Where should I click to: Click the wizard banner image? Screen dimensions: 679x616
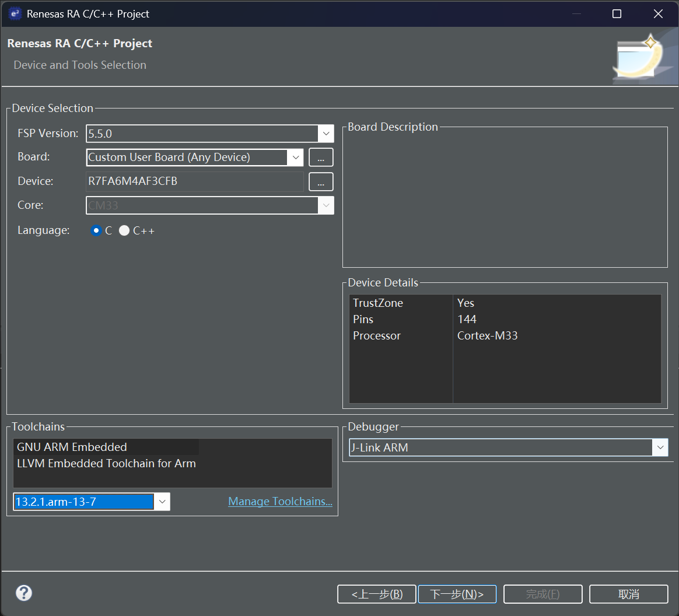[x=645, y=57]
